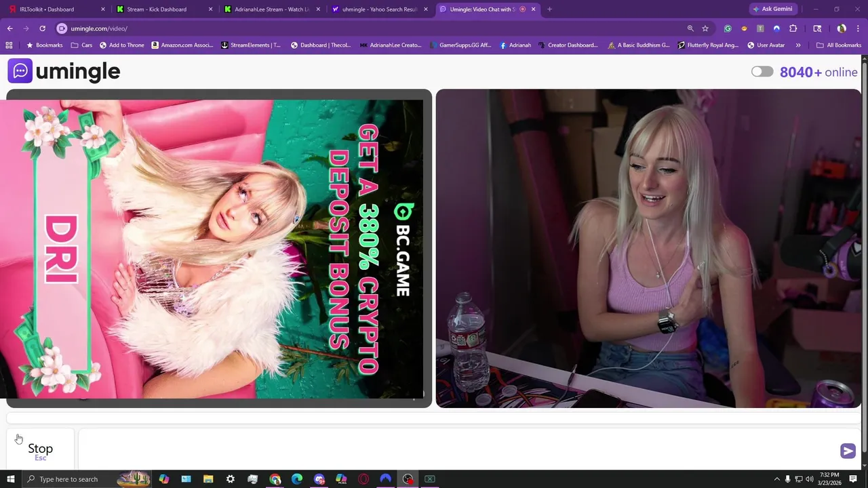Open the StreamElements bookmark
868x488 pixels.
point(251,45)
